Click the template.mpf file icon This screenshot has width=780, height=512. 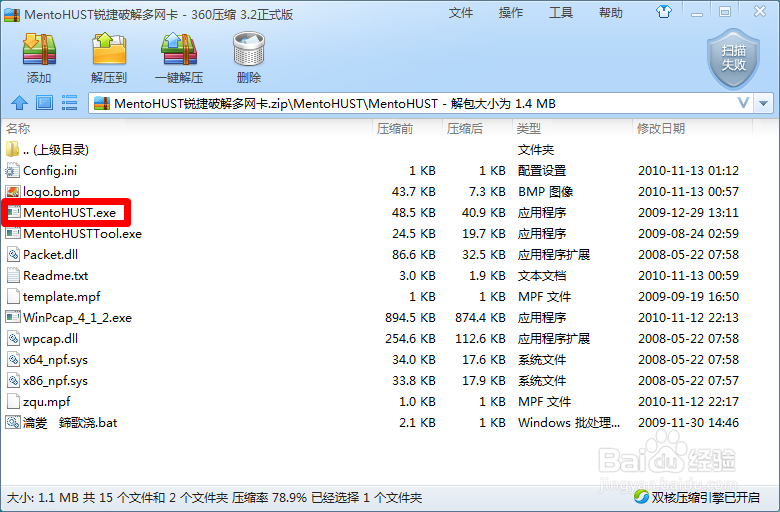pos(13,296)
